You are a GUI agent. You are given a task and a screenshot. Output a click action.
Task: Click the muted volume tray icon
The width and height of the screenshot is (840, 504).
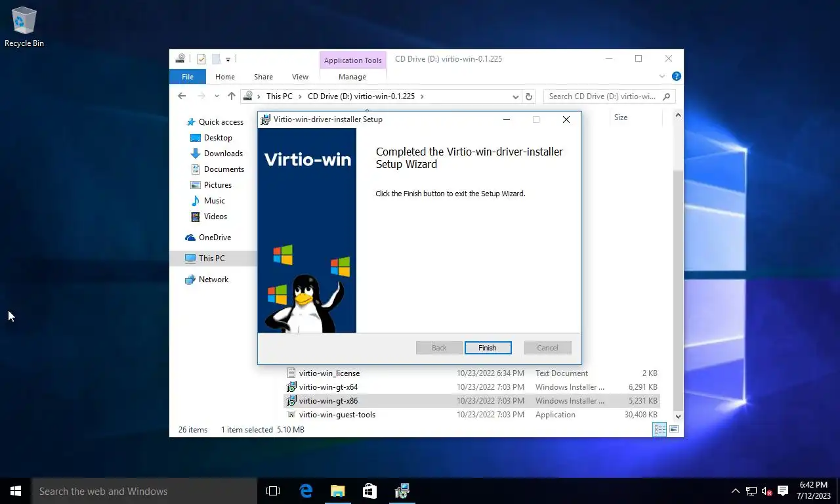coord(766,491)
